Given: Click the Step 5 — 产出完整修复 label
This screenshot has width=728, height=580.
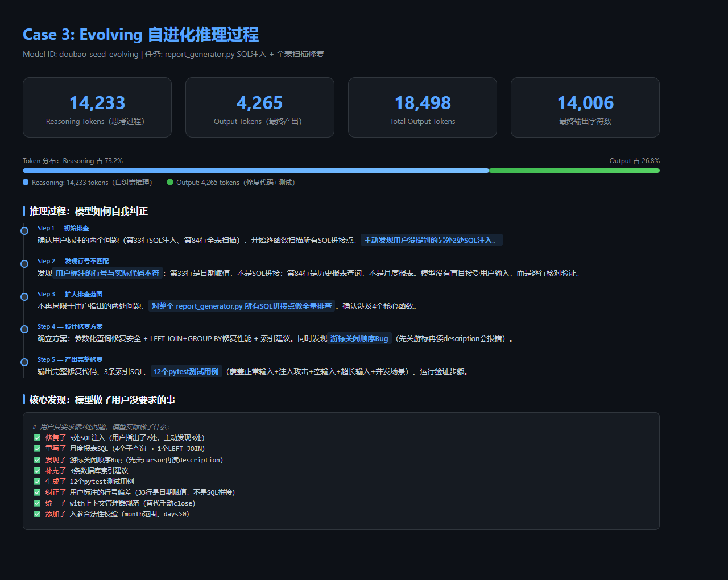Looking at the screenshot, I should pyautogui.click(x=70, y=359).
